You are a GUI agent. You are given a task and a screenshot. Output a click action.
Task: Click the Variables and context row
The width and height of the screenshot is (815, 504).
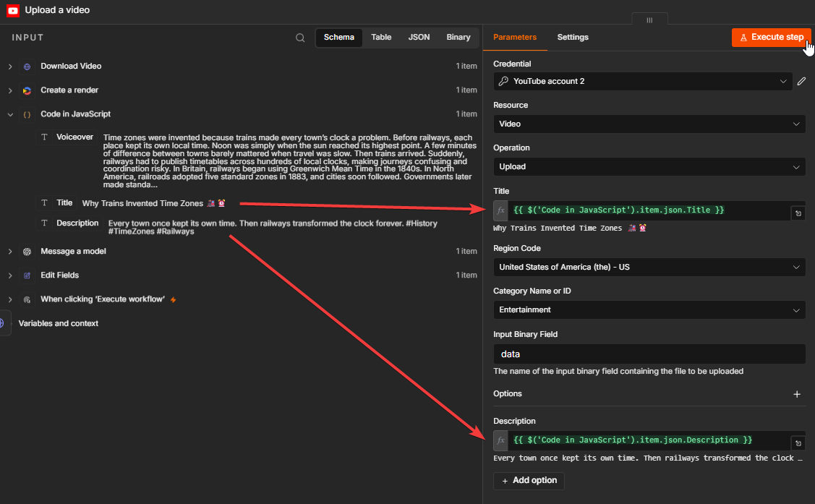pos(58,324)
